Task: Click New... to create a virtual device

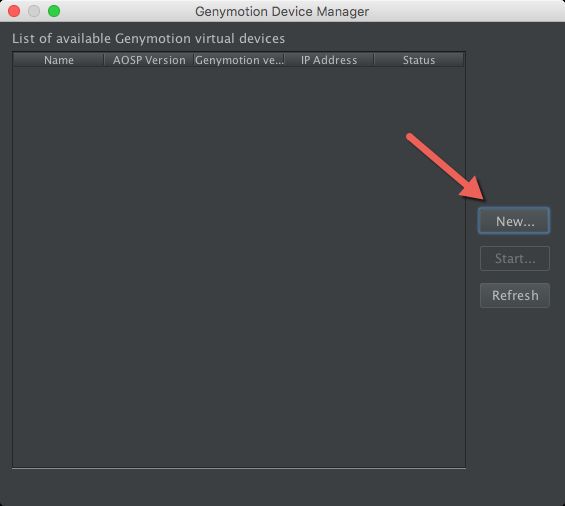Action: tap(514, 221)
